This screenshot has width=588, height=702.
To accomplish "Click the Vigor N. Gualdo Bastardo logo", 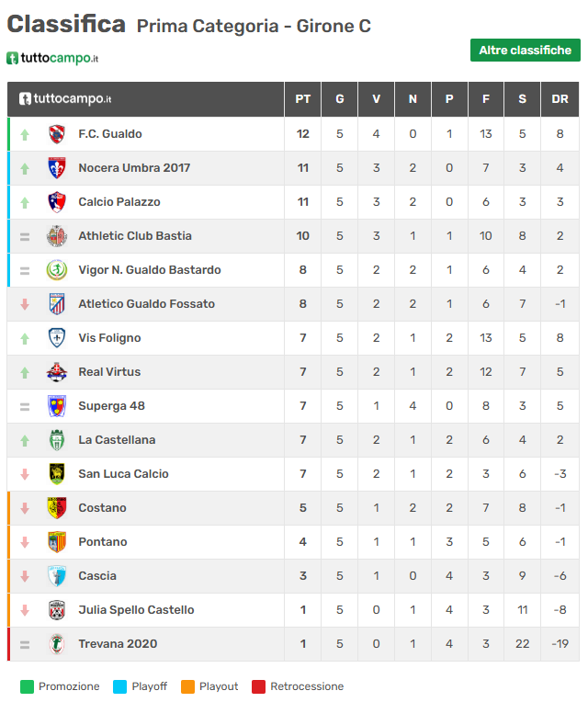I will click(x=57, y=270).
